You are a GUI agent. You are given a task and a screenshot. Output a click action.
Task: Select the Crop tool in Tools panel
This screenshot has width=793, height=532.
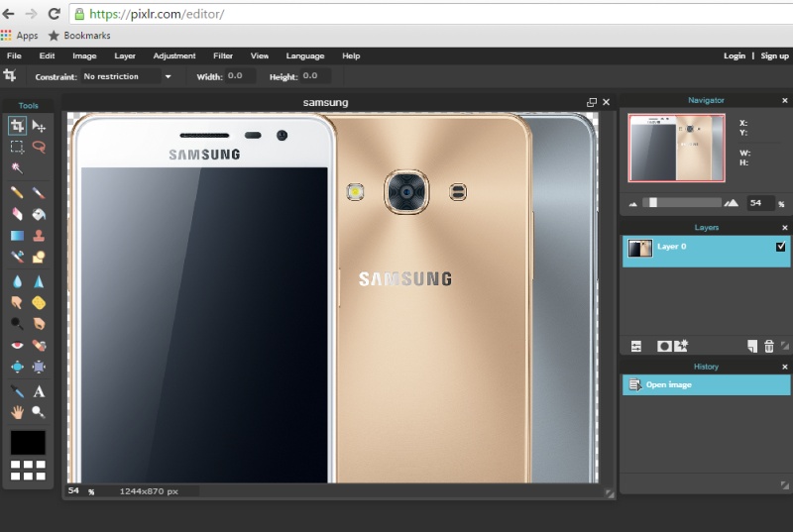(17, 126)
